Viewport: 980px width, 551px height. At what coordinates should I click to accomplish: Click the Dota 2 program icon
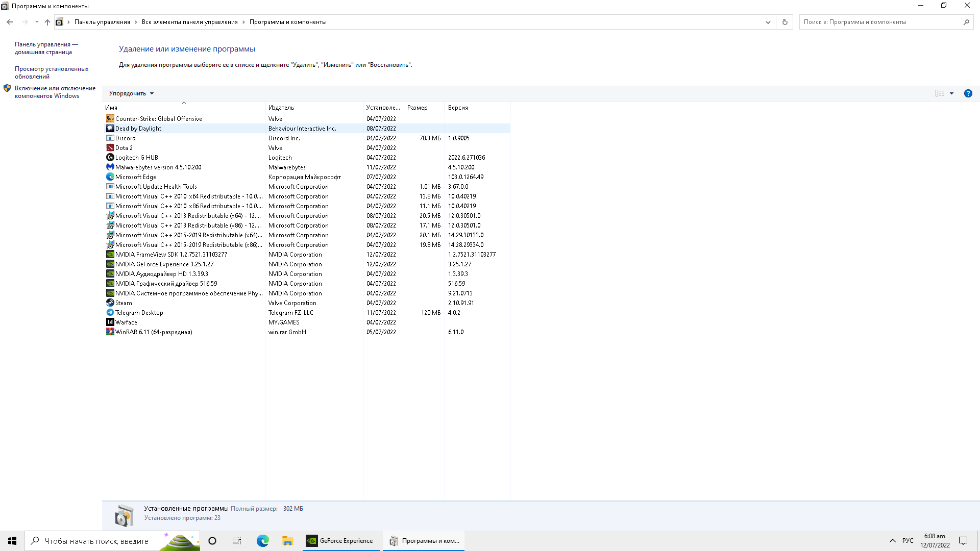110,147
